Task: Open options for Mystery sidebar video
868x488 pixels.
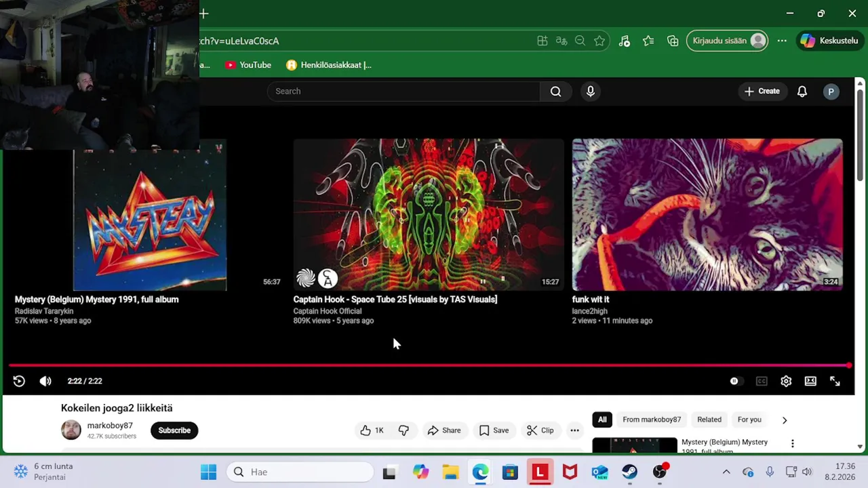Action: click(792, 444)
